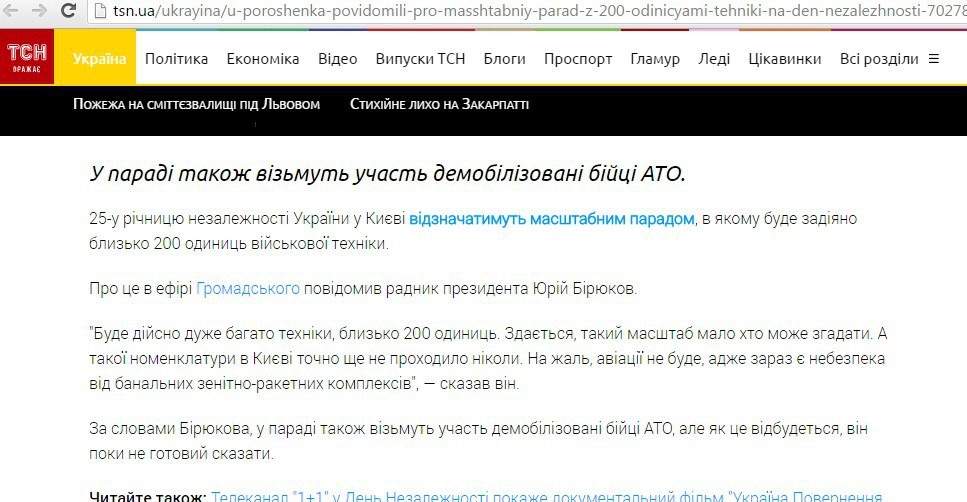Open the Відео section

coord(337,59)
